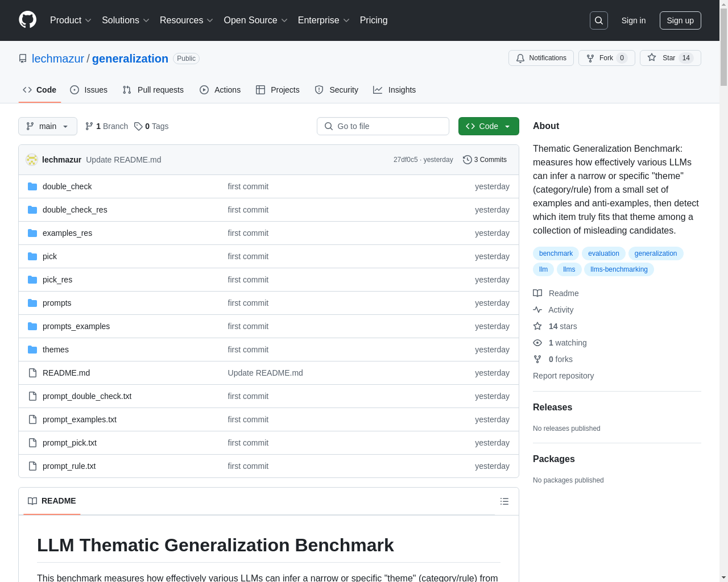Click the prompts_examples folder icon
The image size is (728, 582).
32,326
